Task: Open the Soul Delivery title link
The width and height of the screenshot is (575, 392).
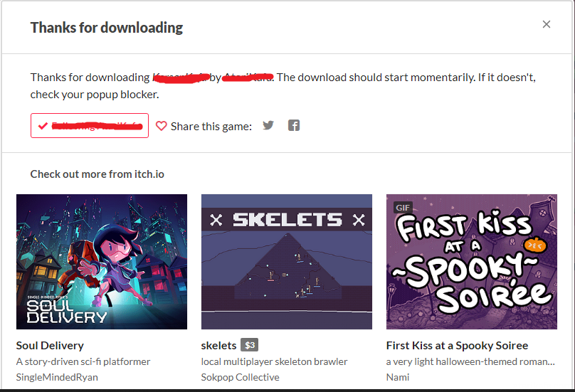Action: tap(50, 346)
